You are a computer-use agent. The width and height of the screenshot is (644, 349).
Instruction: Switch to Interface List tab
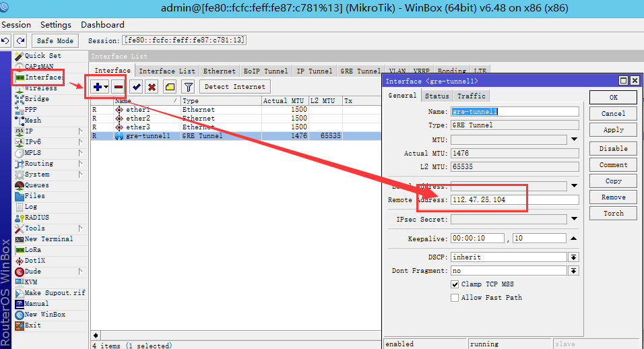pos(167,71)
